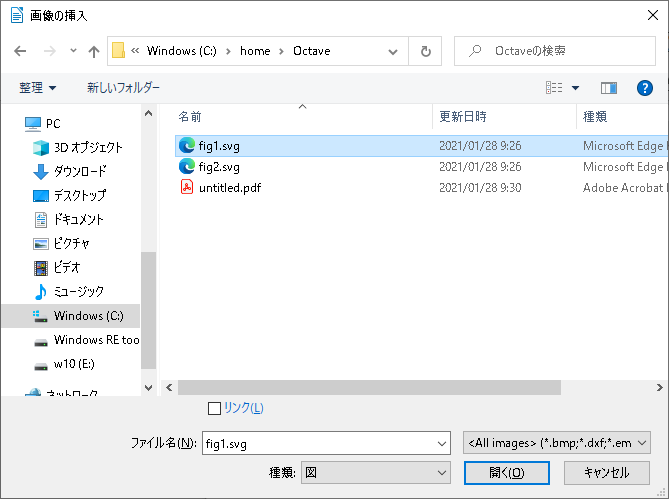669x499 pixels.
Task: Open the 整理 menu
Action: (x=38, y=88)
